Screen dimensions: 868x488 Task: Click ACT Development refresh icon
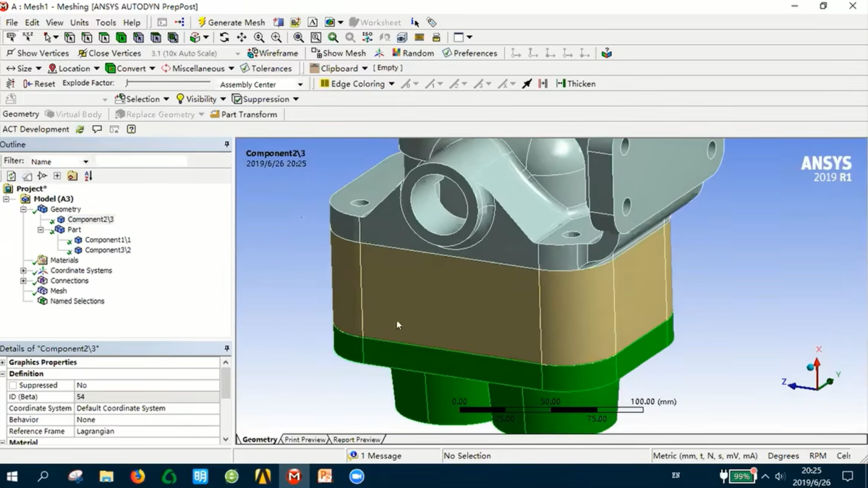click(80, 129)
